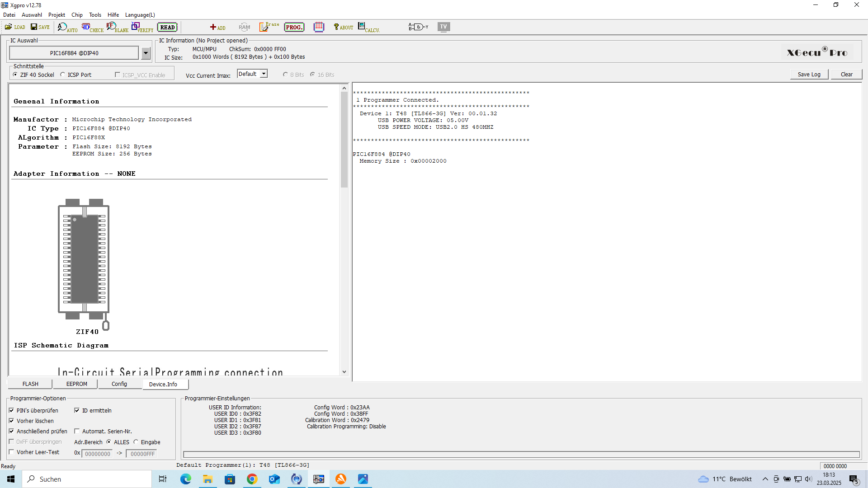Switch to the Config tab
Image resolution: width=868 pixels, height=488 pixels.
pyautogui.click(x=119, y=384)
